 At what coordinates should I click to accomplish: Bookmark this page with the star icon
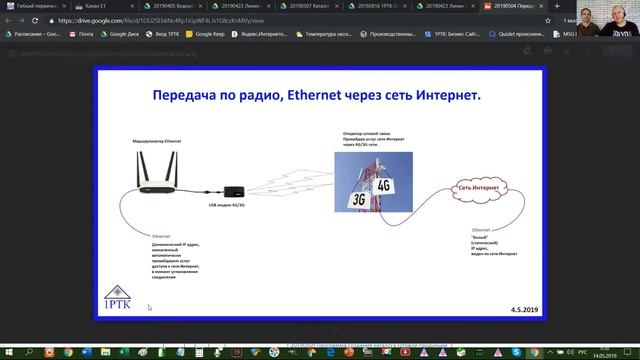tap(548, 20)
